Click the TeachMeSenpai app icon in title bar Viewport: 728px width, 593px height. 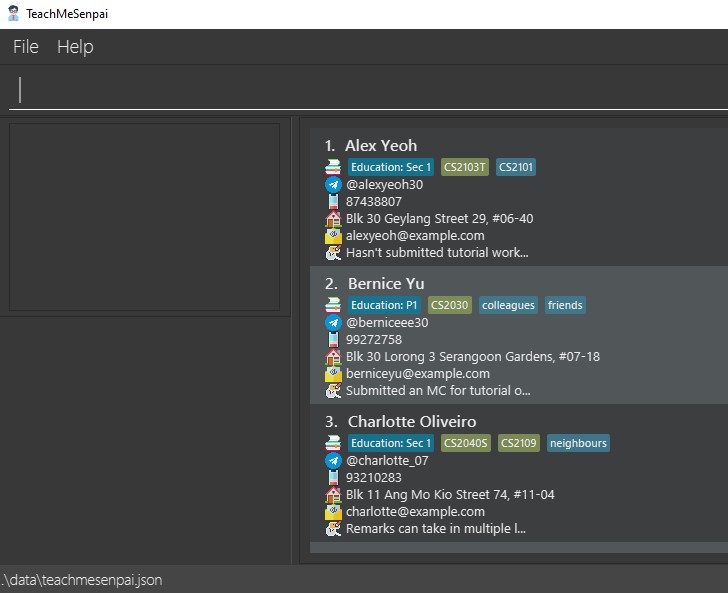point(13,13)
